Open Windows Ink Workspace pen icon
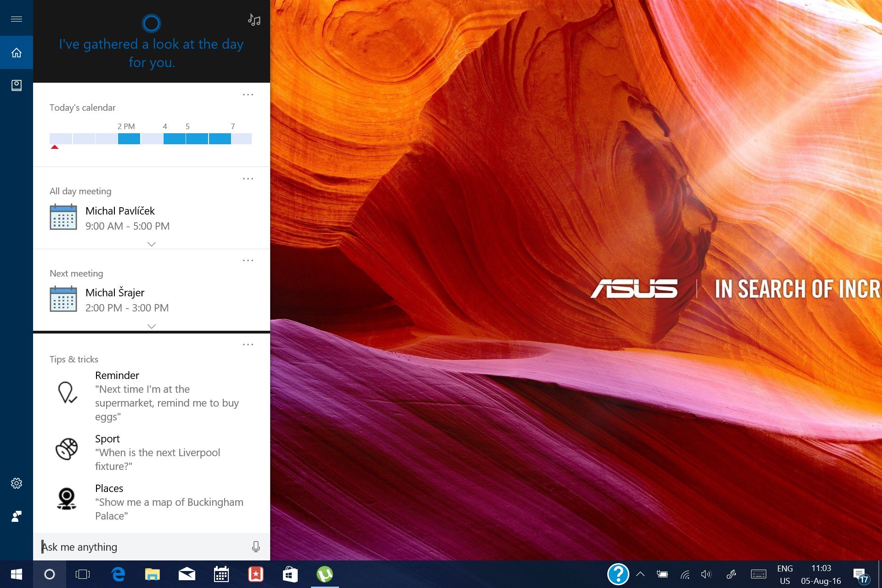882x588 pixels. click(x=731, y=574)
